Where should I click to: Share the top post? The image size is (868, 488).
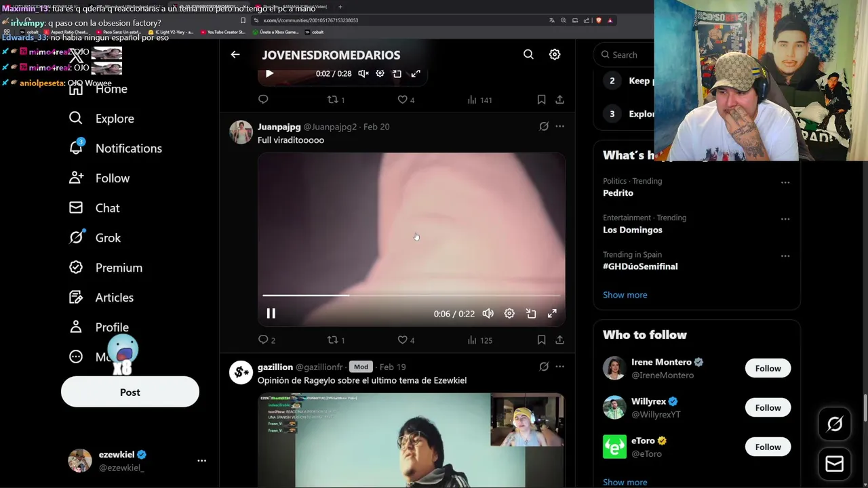coord(559,100)
